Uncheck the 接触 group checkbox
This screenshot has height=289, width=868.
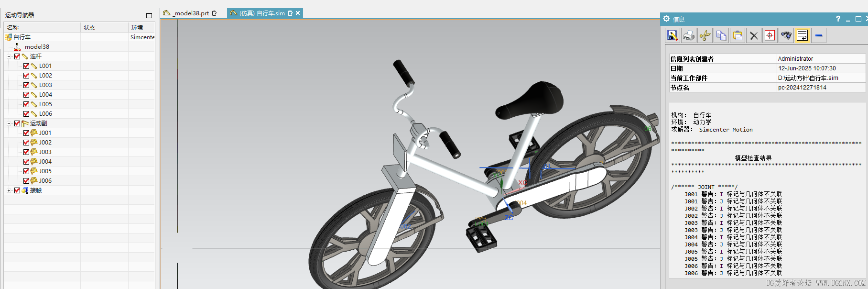click(x=17, y=190)
